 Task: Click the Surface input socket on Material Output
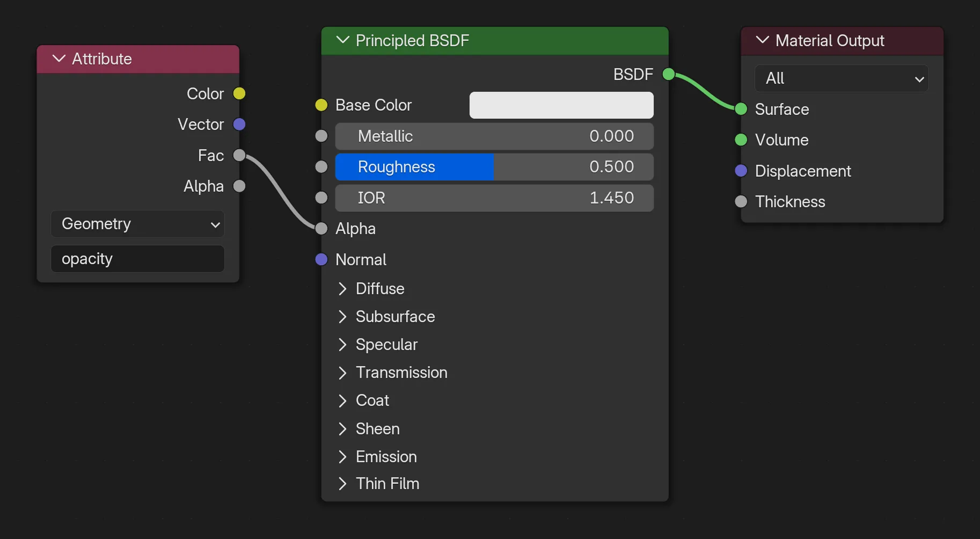[x=741, y=109]
